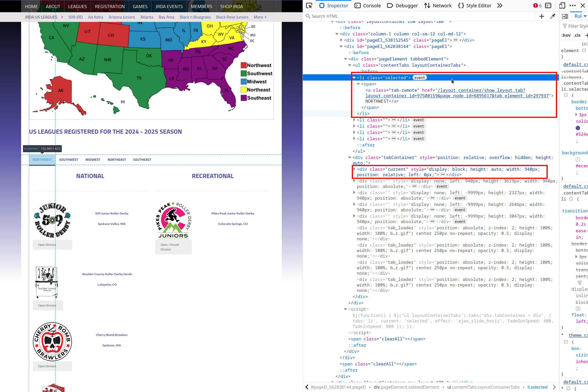588x392 pixels.
Task: Click the Arizona Juniors league link
Action: (x=122, y=17)
